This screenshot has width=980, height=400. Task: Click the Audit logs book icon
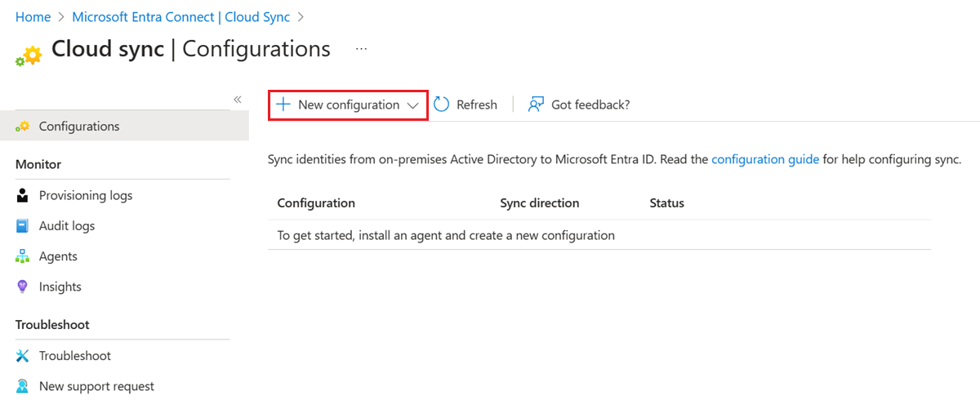pos(23,226)
